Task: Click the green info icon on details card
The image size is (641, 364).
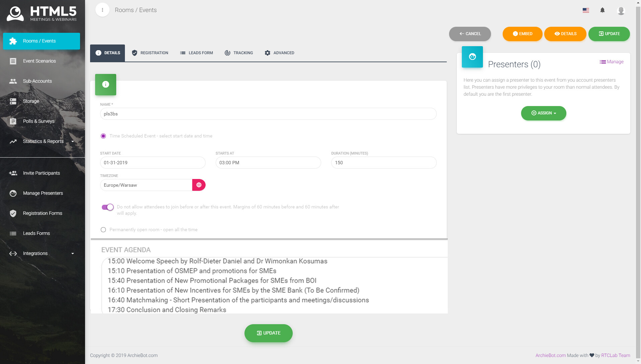Action: pos(105,85)
